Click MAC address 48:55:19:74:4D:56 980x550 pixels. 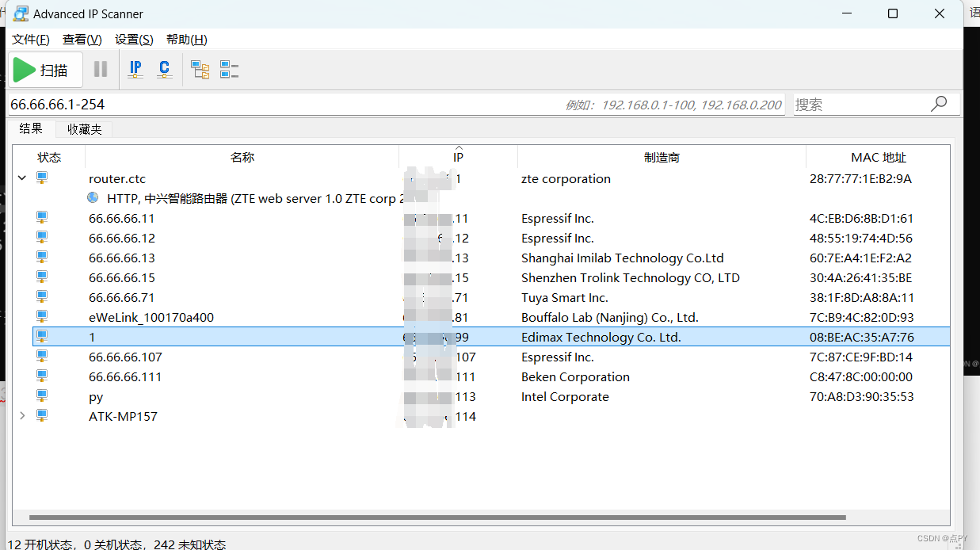[x=861, y=238]
